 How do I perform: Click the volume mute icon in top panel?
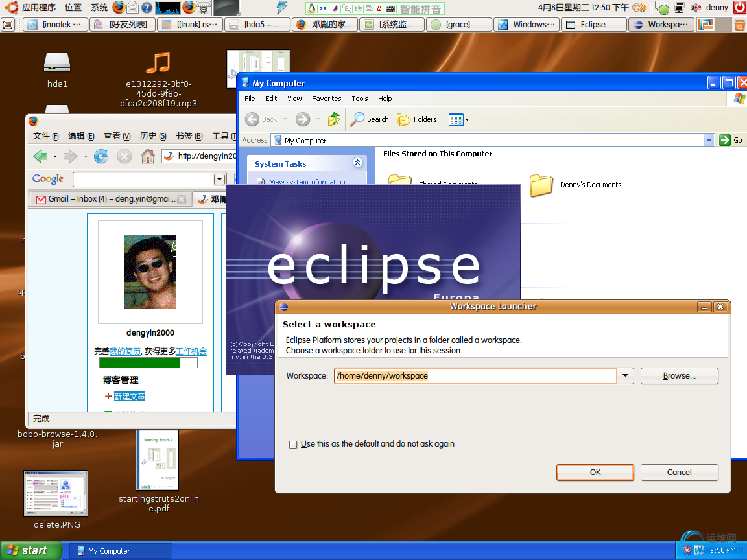pyautogui.click(x=696, y=8)
